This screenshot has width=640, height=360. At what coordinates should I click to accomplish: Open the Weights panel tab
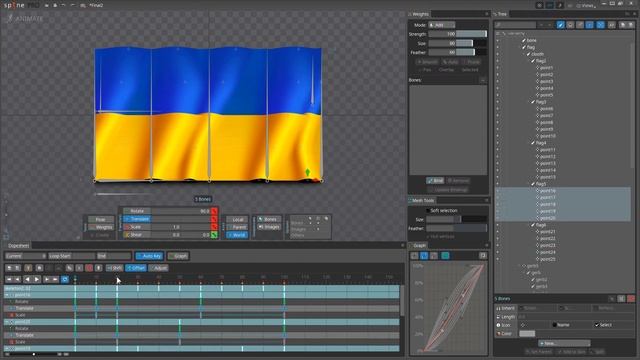point(420,14)
